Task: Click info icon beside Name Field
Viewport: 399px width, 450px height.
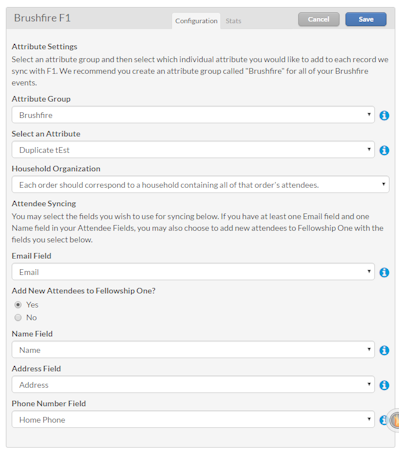Action: [384, 350]
